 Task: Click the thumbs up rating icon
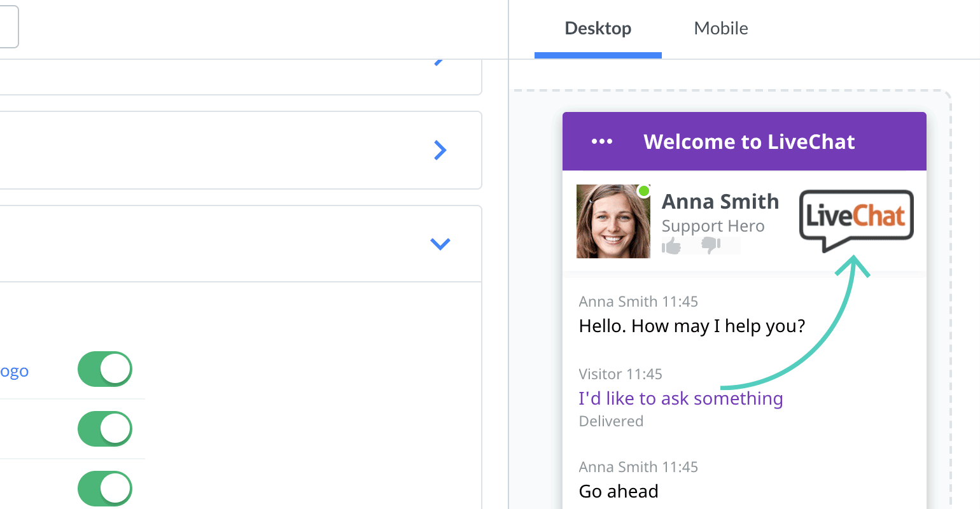(x=671, y=246)
